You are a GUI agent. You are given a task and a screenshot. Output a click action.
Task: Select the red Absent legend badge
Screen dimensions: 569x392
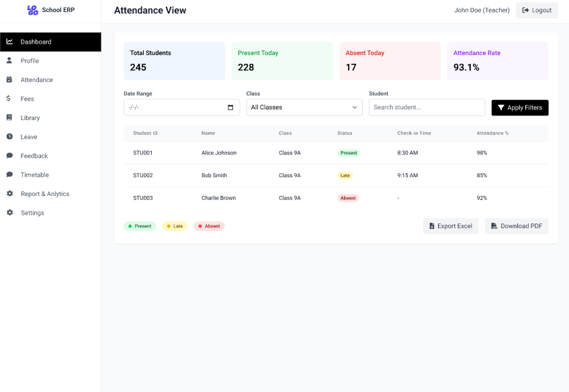tap(209, 226)
